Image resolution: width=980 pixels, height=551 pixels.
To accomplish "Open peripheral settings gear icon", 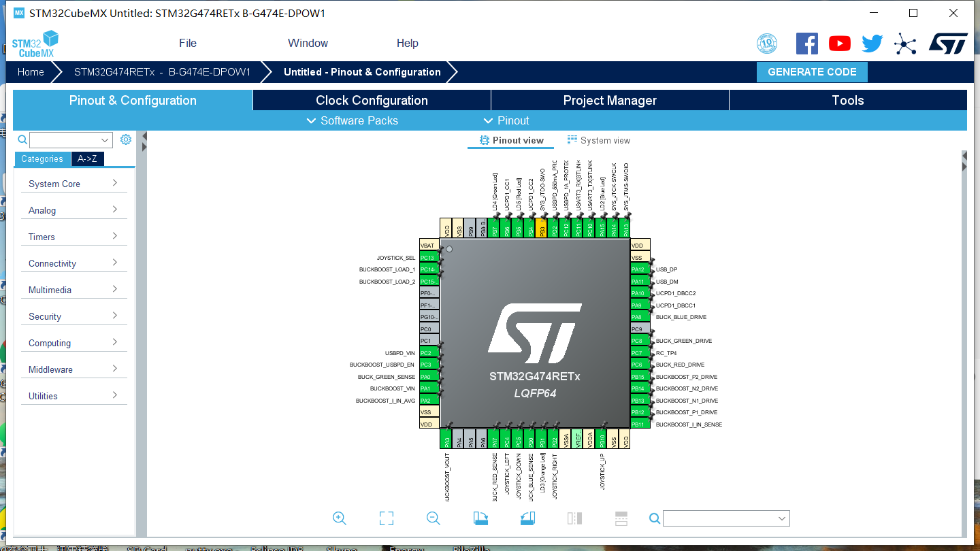I will (126, 139).
